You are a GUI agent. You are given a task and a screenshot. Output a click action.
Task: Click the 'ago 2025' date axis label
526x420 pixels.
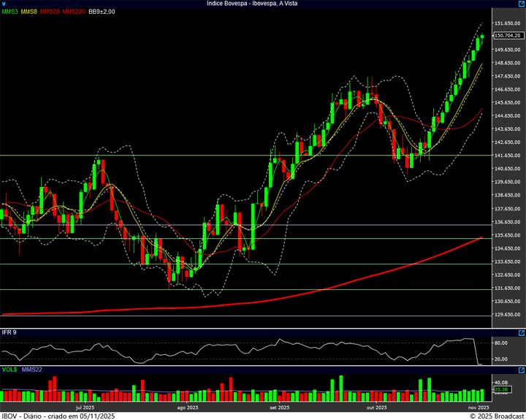point(188,408)
